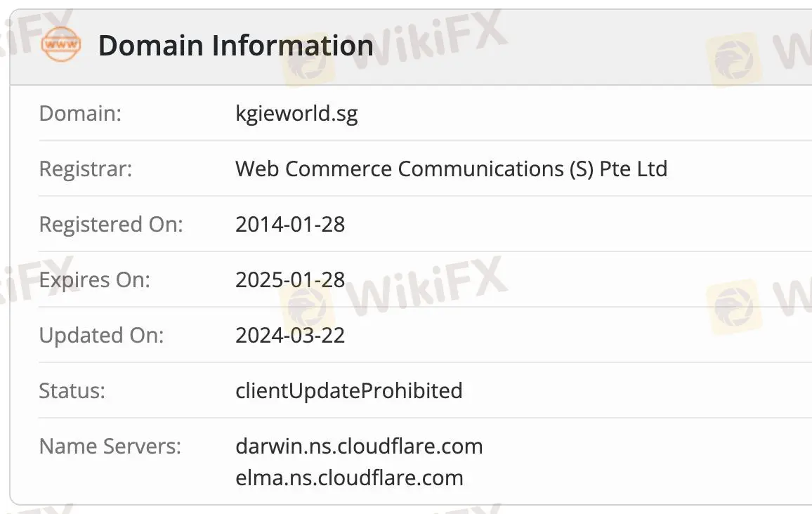Click the orange WWW globe icon

click(x=60, y=45)
